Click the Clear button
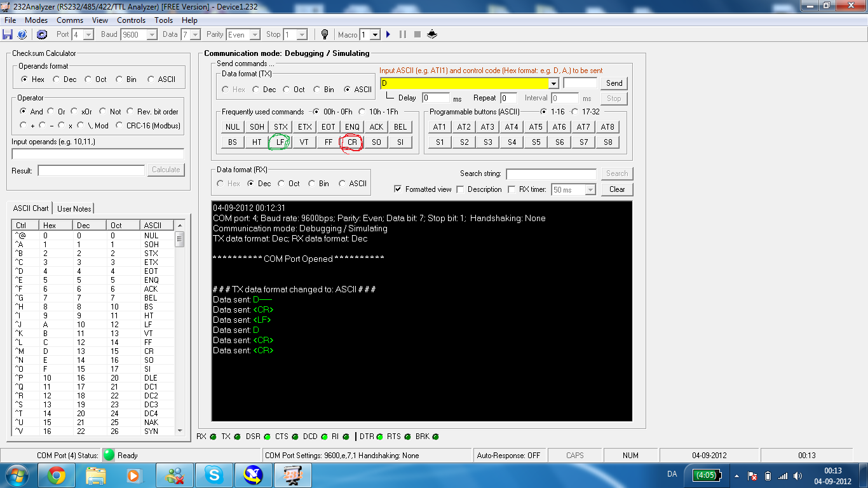 (617, 189)
